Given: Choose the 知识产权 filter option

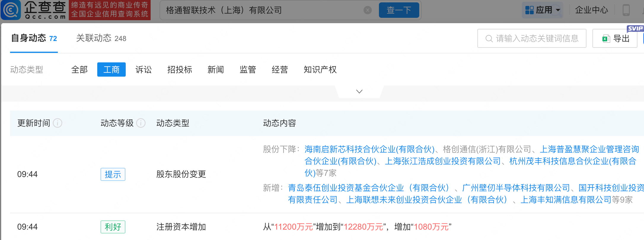Looking at the screenshot, I should tap(320, 70).
